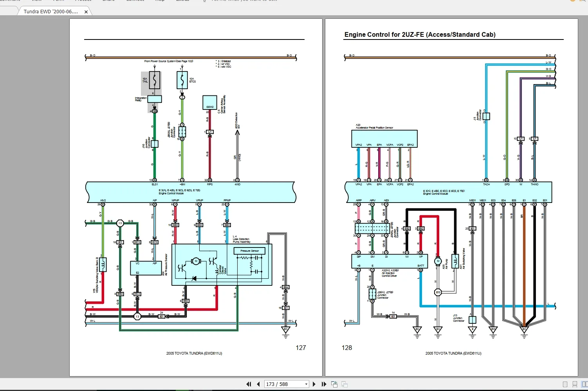
Task: Jump to the last page
Action: (324, 384)
